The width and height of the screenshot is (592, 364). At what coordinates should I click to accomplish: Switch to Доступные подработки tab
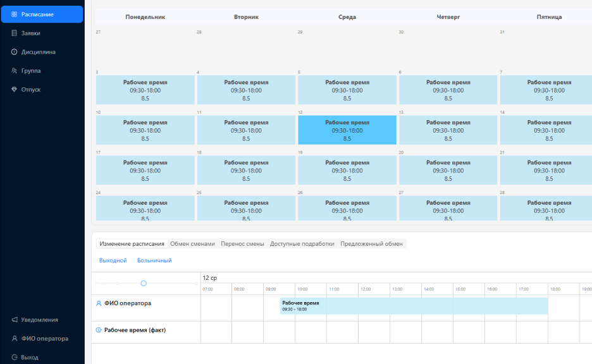(302, 244)
